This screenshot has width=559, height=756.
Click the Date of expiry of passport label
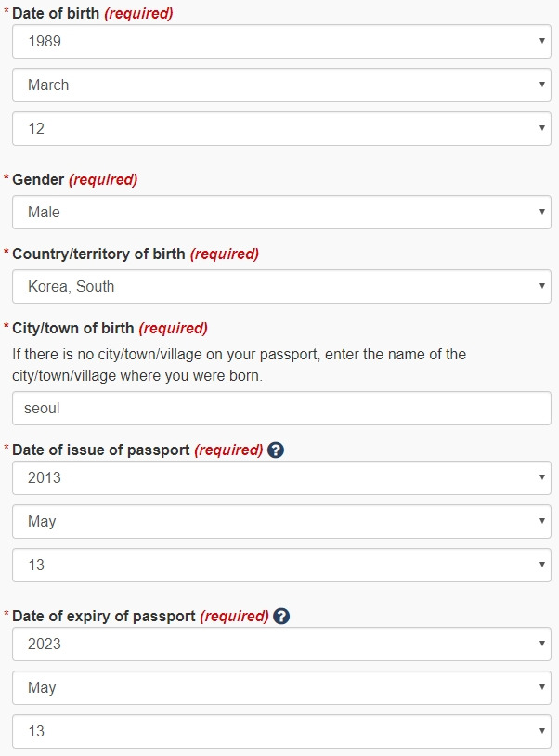(104, 616)
